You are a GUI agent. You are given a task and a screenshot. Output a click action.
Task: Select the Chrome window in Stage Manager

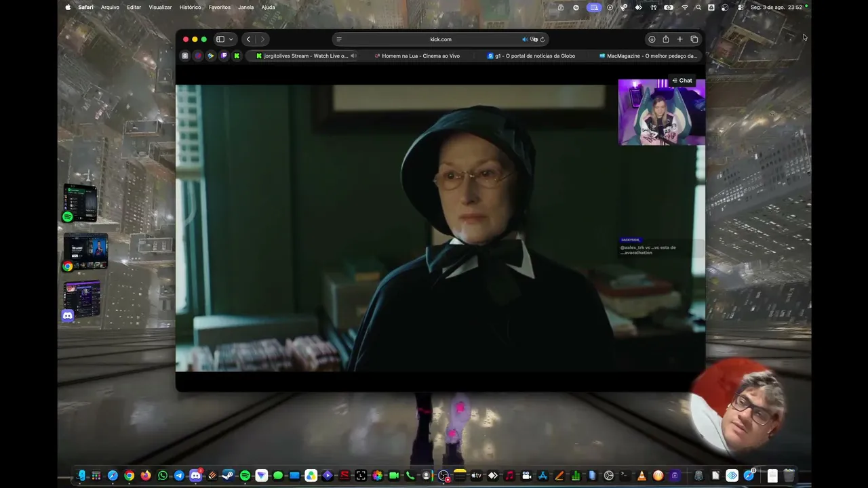[85, 252]
